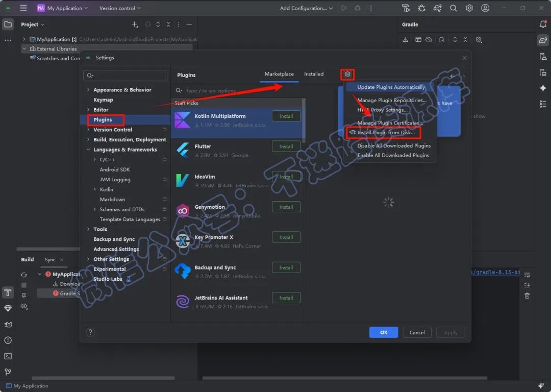Image resolution: width=551 pixels, height=392 pixels.
Task: Click the Build output horizontal scrollbar
Action: tap(345, 378)
